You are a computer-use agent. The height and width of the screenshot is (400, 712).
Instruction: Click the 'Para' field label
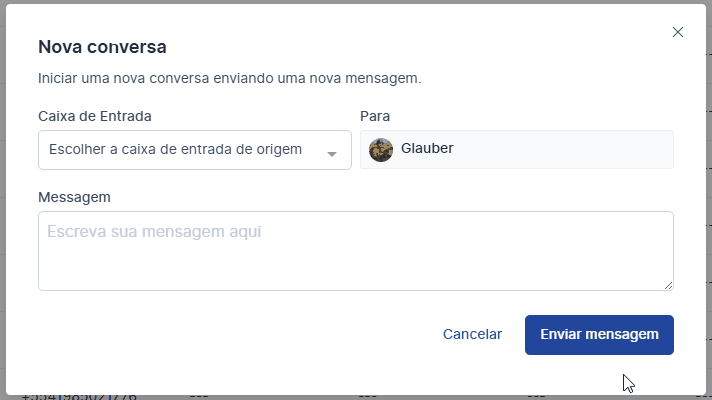(375, 116)
